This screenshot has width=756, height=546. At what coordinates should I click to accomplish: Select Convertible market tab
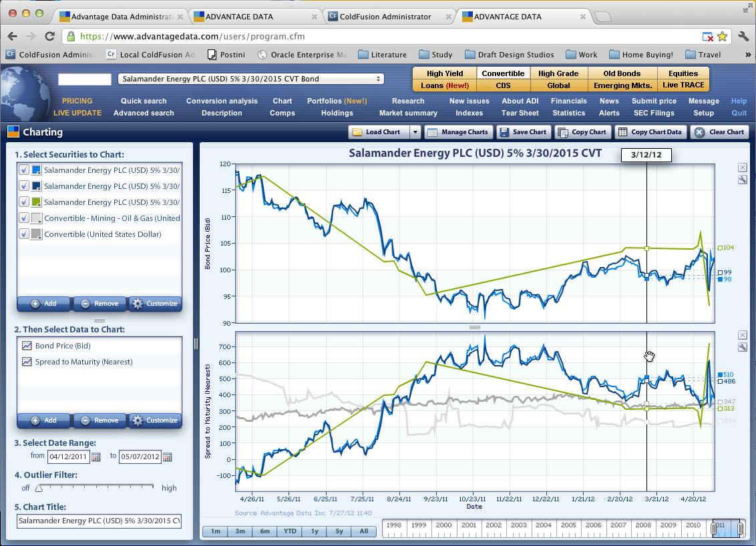tap(503, 73)
